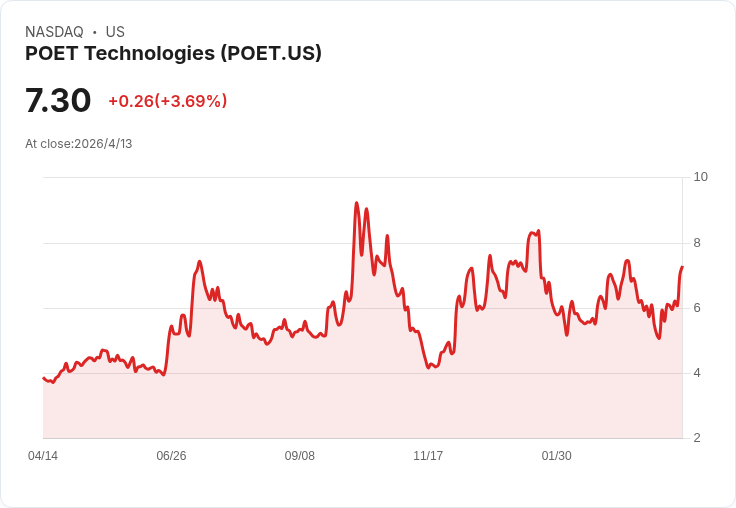Click the At close:2026/4/13 timestamp

[x=78, y=144]
